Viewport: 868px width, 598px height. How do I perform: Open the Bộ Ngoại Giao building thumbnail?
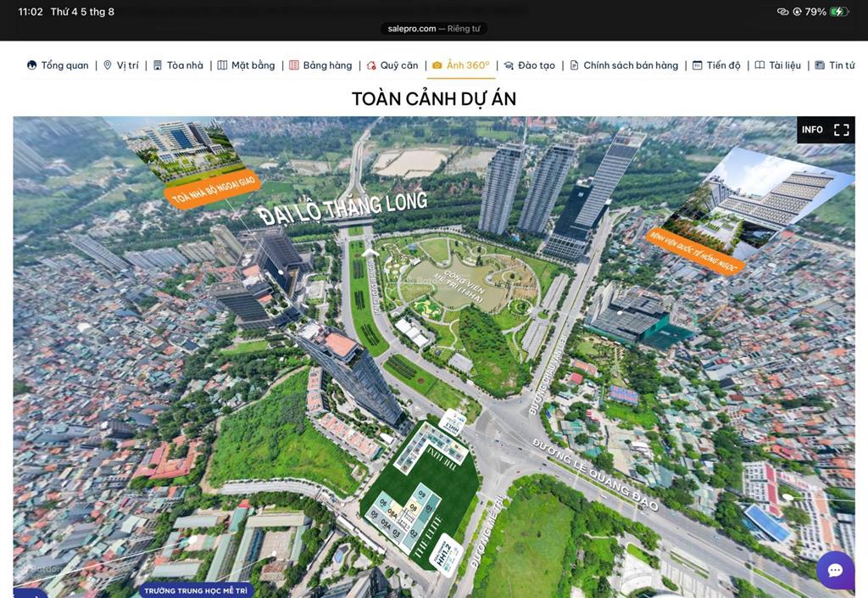[187, 149]
